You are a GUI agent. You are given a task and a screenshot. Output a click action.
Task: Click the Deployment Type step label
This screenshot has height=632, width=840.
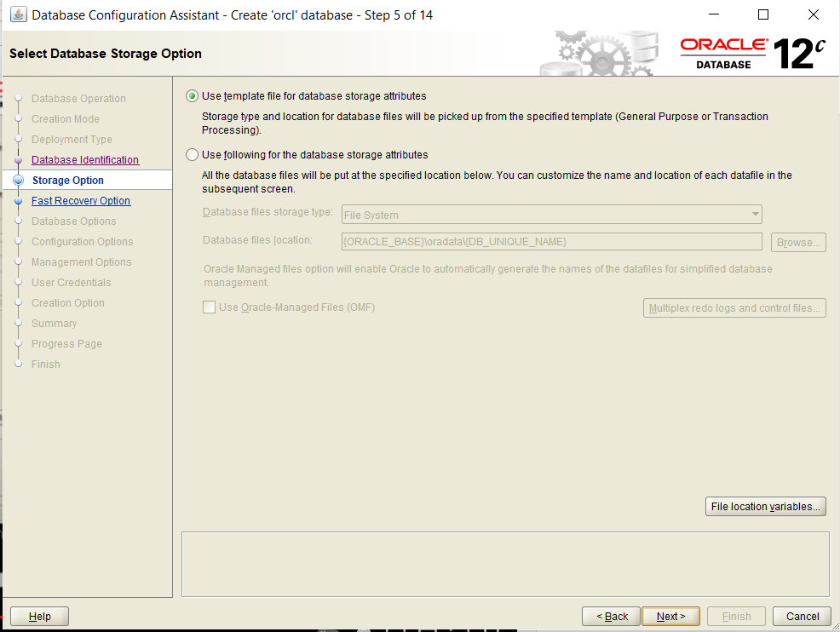pyautogui.click(x=72, y=139)
